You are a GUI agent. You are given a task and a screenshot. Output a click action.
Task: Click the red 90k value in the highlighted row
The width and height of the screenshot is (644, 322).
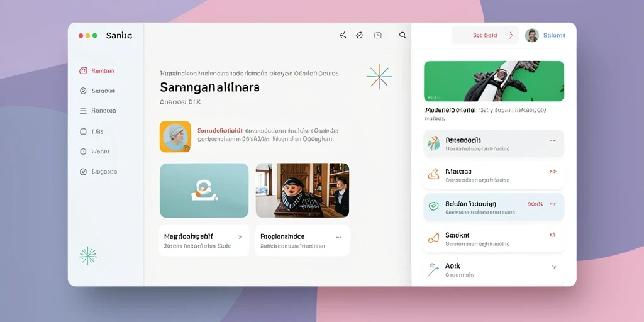click(x=535, y=204)
